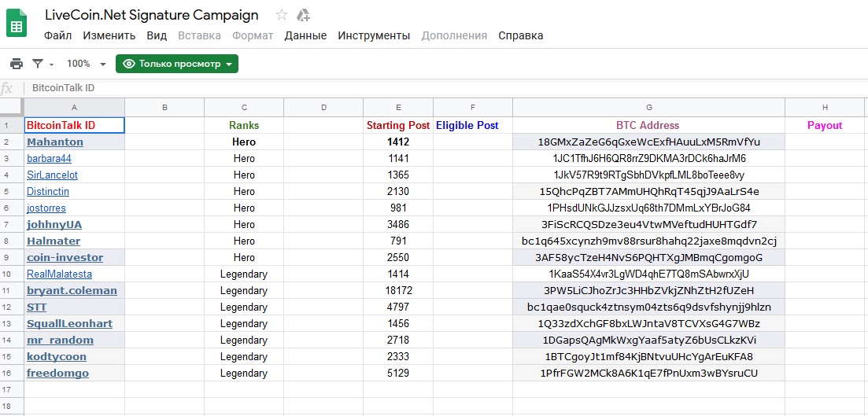Viewport: 868px width, 416px height.
Task: Star the LiveCoin.Net Signature Campaign document
Action: pos(282,15)
